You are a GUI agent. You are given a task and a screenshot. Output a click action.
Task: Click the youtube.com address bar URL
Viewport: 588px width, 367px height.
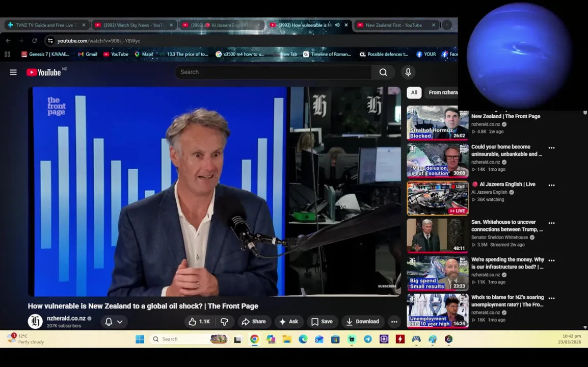pos(99,41)
